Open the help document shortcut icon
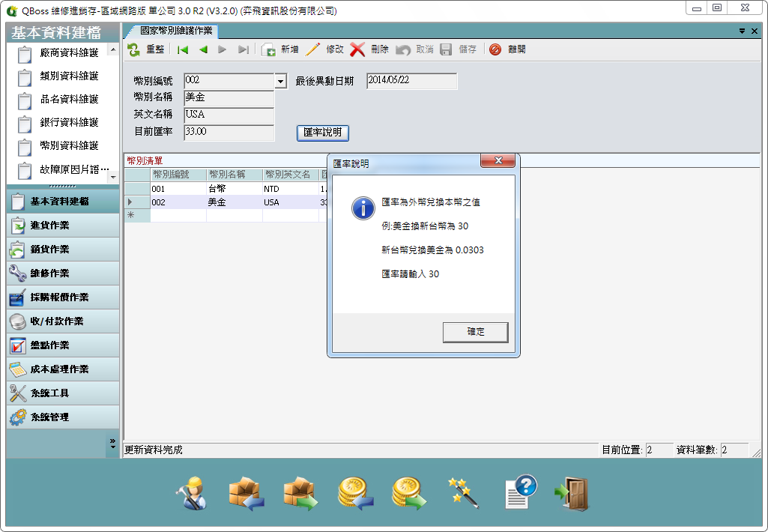 [x=521, y=492]
